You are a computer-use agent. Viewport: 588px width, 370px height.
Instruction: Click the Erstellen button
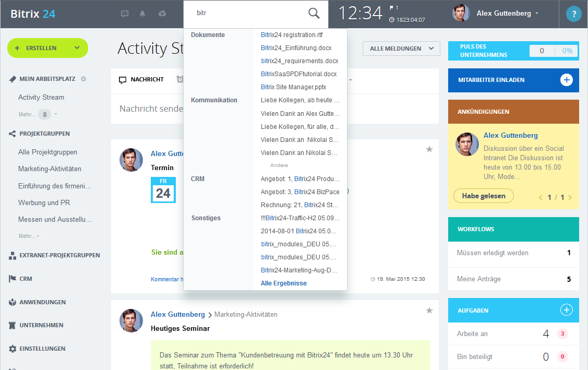tap(47, 48)
